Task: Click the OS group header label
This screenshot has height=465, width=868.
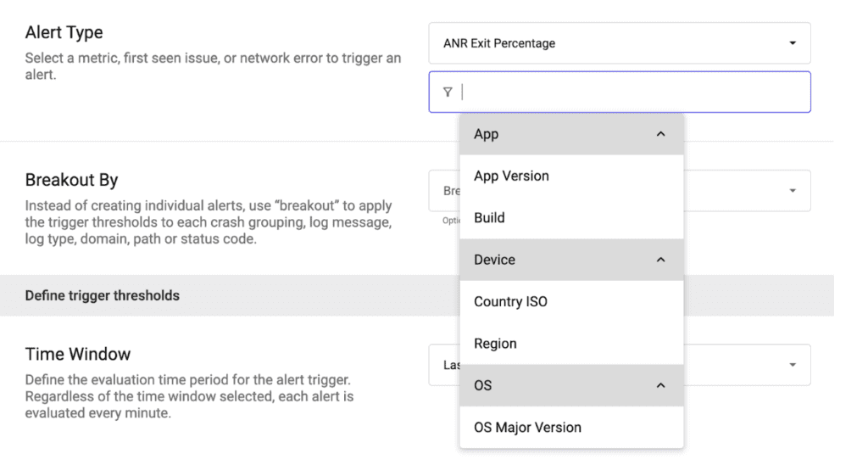Action: 482,385
